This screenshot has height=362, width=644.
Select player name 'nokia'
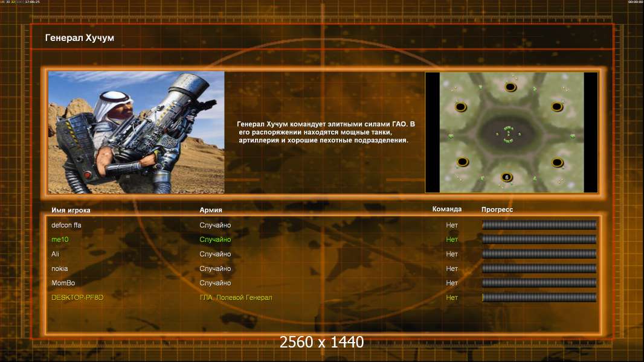click(60, 268)
